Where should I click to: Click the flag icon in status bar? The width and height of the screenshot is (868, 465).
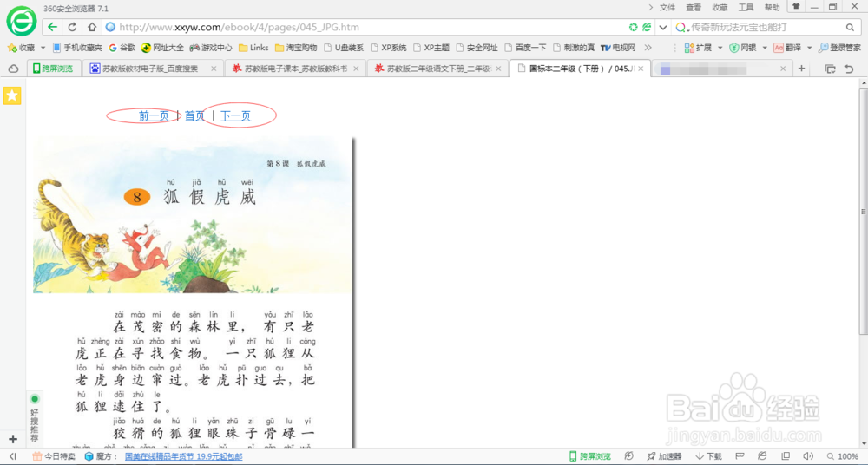[739, 456]
